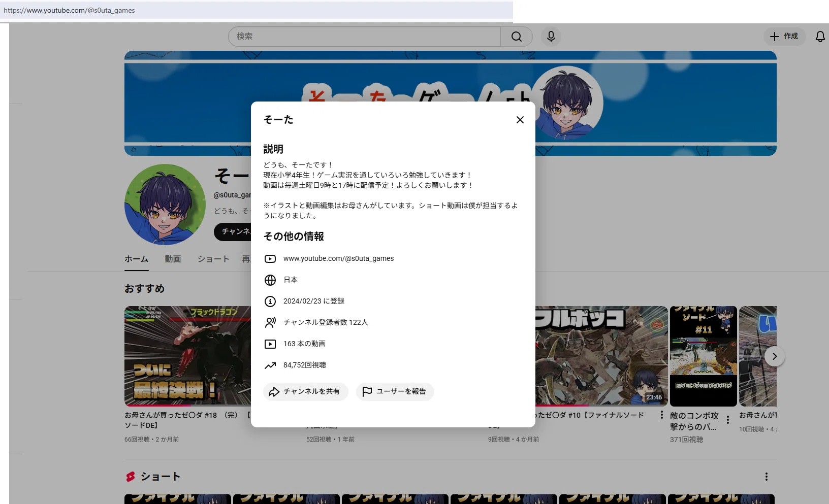Image resolution: width=829 pixels, height=504 pixels.
Task: Switch to the 動画 tab
Action: [173, 259]
